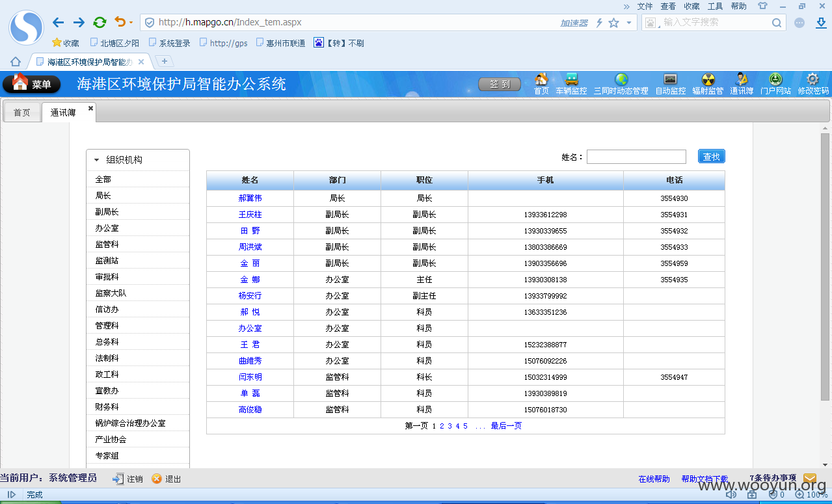Click the 查找 search button
This screenshot has height=504, width=832.
711,157
